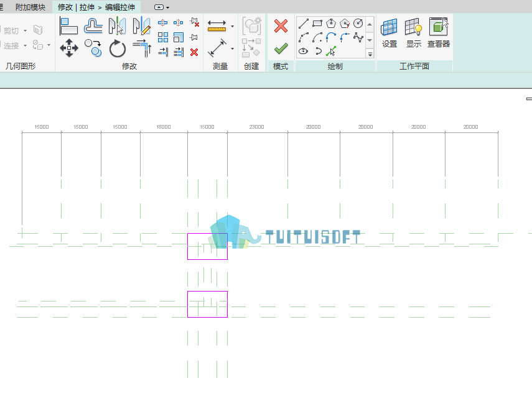Click Split with Gap tool

point(179,23)
